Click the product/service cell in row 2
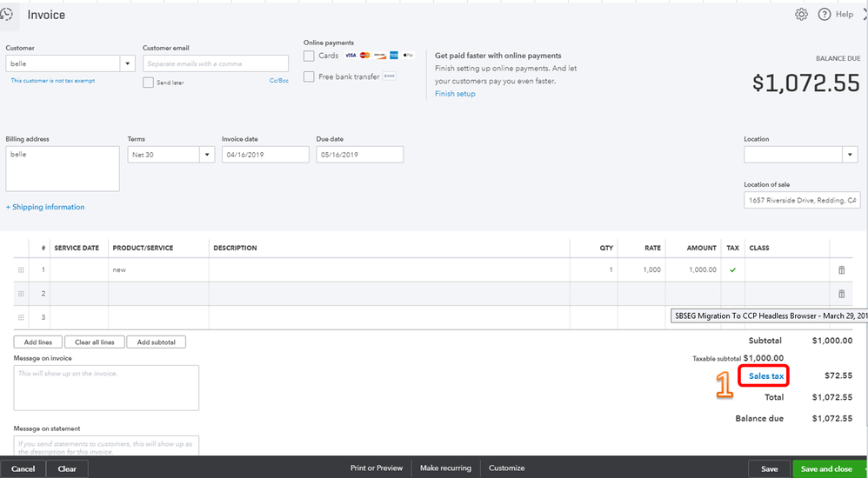Screen dimensions: 868x478 pos(158,294)
